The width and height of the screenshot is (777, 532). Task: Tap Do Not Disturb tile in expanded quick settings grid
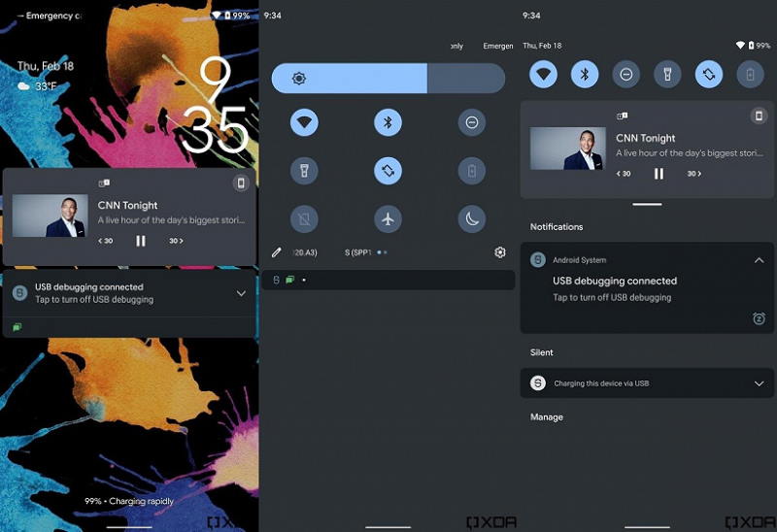click(x=472, y=122)
